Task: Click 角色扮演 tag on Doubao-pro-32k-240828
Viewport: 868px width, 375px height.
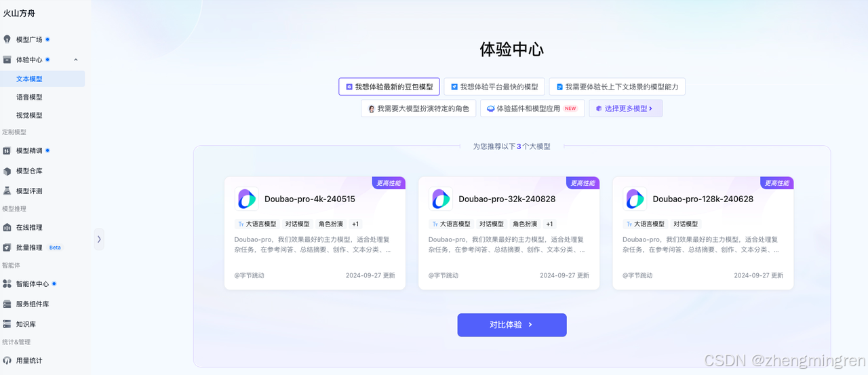Action: tap(525, 224)
